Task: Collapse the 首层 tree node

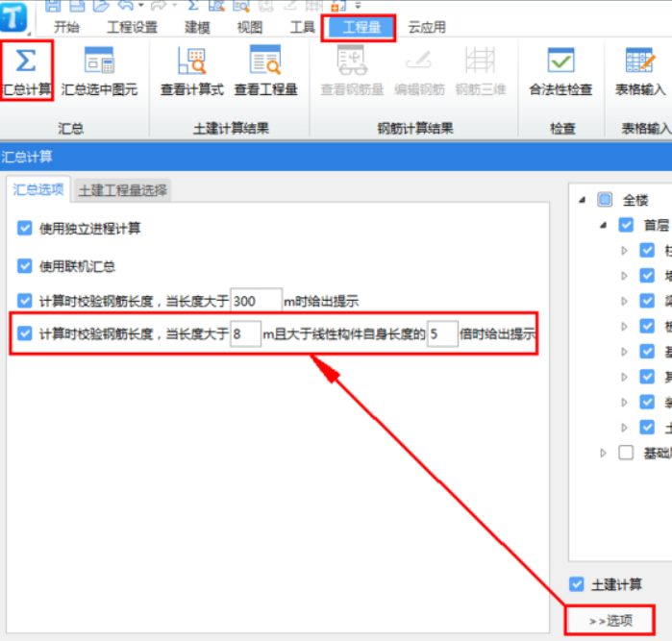Action: (x=603, y=225)
